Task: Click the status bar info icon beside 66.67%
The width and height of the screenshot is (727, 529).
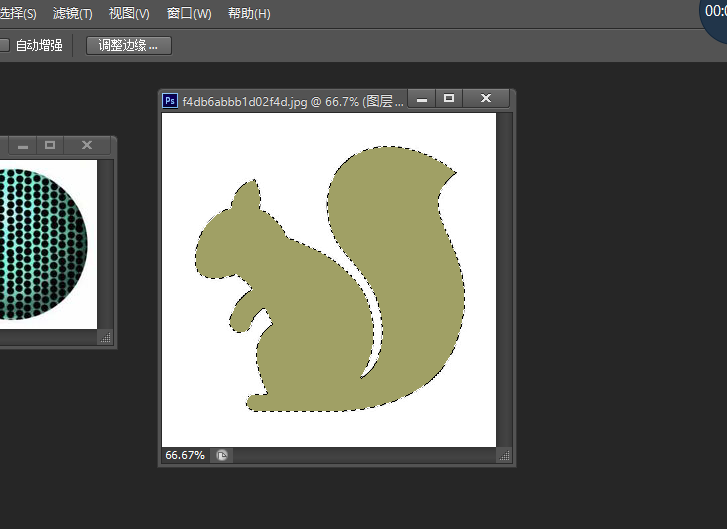Action: (222, 455)
